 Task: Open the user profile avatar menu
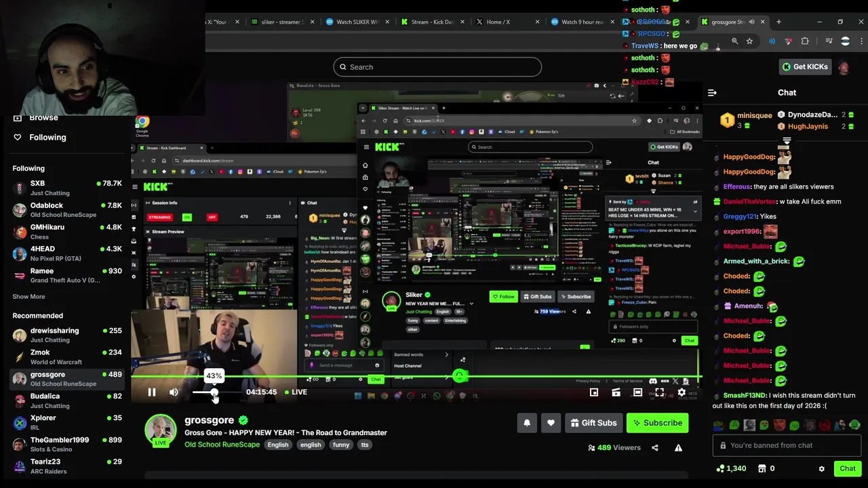coord(844,67)
